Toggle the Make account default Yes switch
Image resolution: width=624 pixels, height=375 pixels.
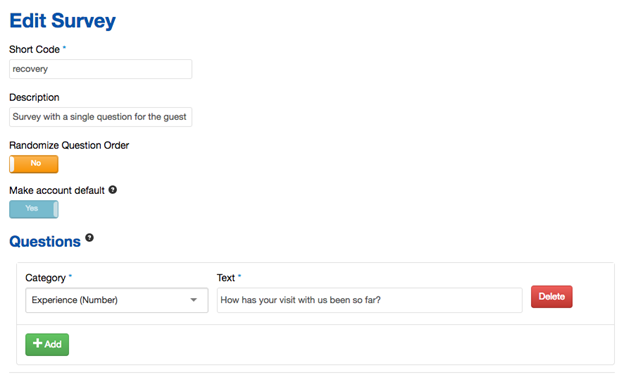(x=34, y=209)
